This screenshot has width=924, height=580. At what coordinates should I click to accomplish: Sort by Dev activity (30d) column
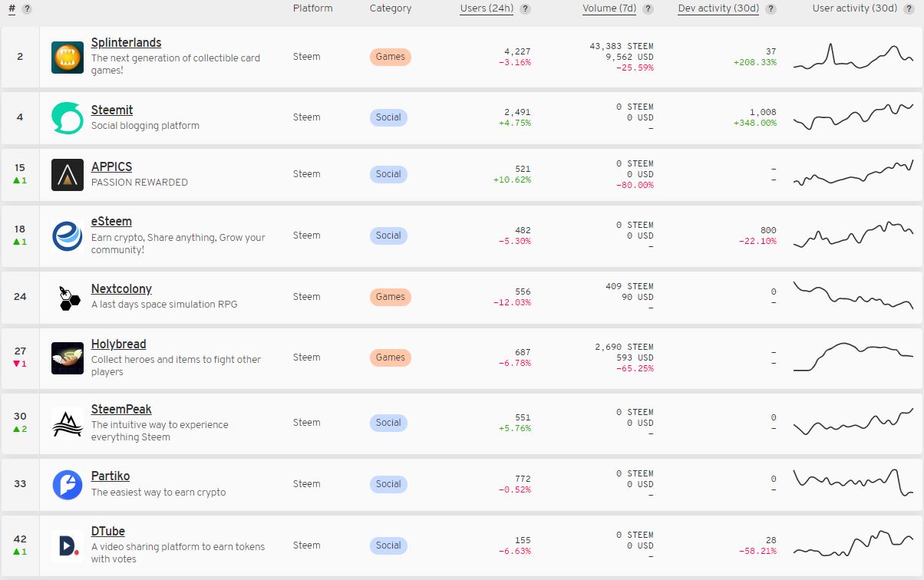pyautogui.click(x=718, y=8)
